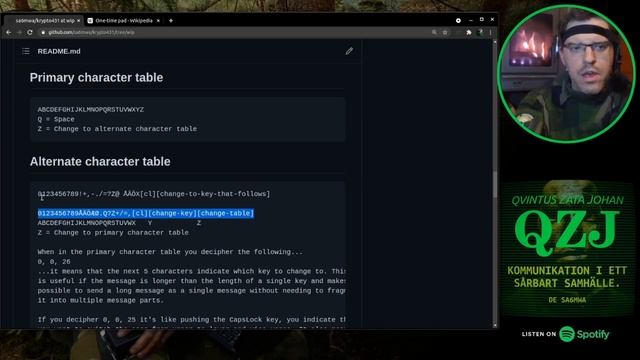Close the sa6mwa/krypto431 tab
Image resolution: width=640 pixels, height=360 pixels.
click(78, 20)
